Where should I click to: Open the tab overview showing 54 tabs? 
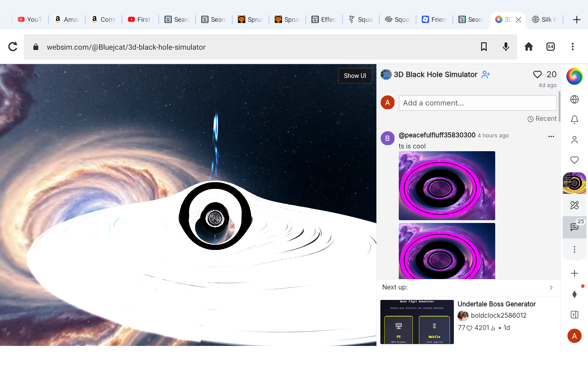click(x=550, y=47)
